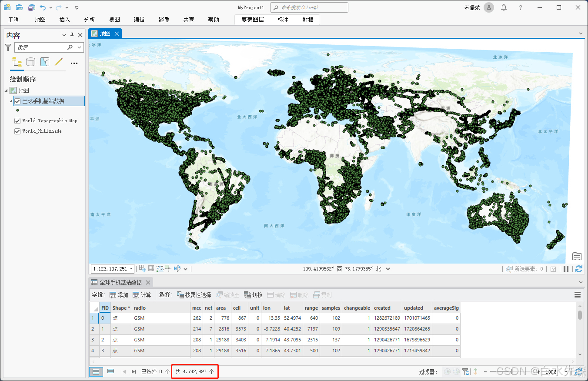Open the Contents search options dropdown
This screenshot has width=588, height=381.
[x=80, y=47]
